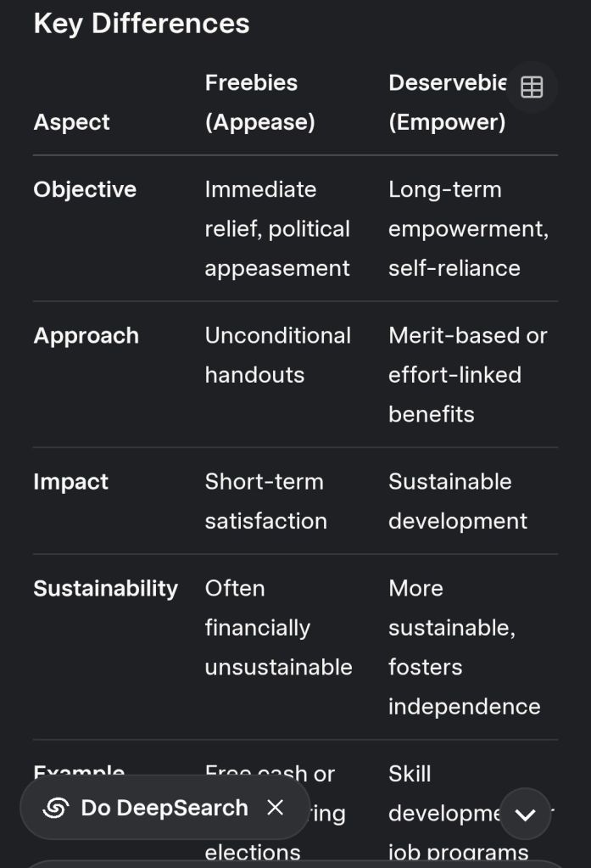This screenshot has width=591, height=868.
Task: Select the Do DeepSearch label
Action: tap(164, 808)
